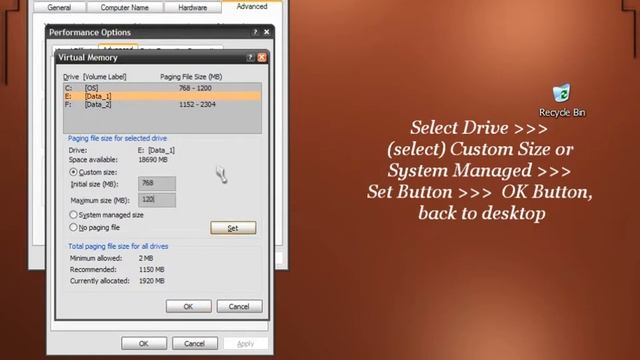Cancel the Virtual Memory dialog
640x360 pixels.
click(239, 306)
